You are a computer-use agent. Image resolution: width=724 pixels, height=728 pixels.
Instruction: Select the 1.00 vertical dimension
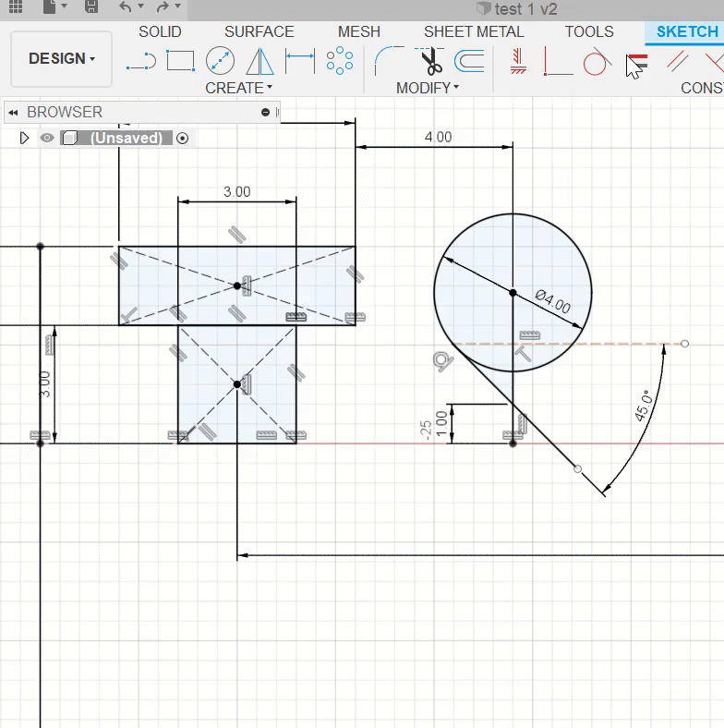(x=441, y=423)
